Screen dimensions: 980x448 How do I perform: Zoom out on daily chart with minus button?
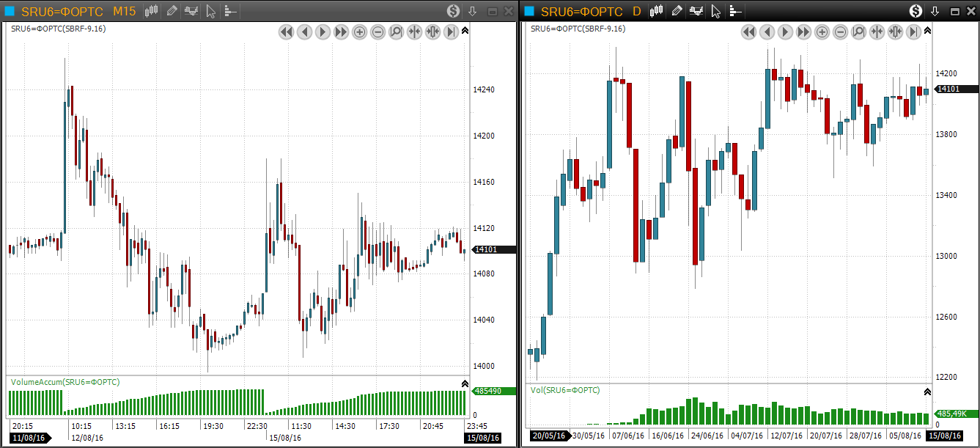pos(840,32)
